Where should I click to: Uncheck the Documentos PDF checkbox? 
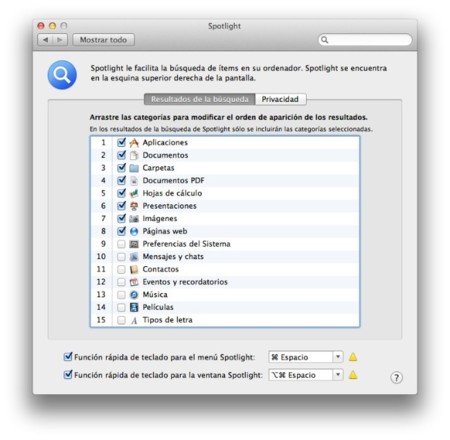[121, 180]
